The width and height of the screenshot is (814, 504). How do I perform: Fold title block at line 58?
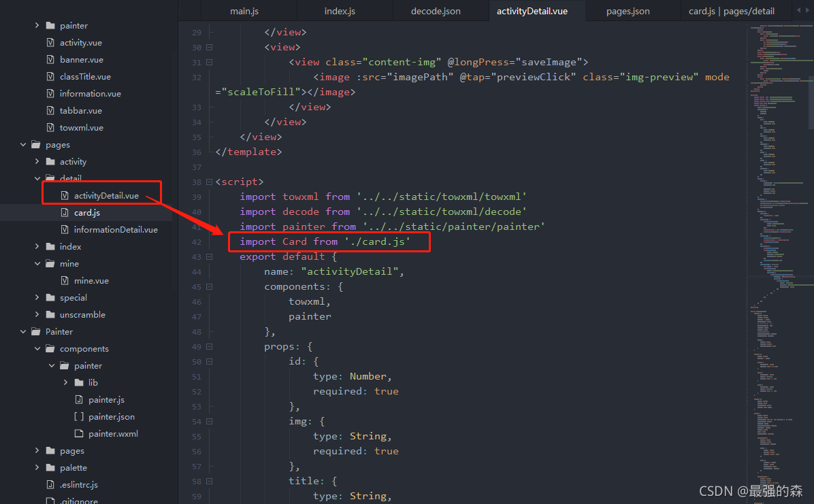coord(209,482)
